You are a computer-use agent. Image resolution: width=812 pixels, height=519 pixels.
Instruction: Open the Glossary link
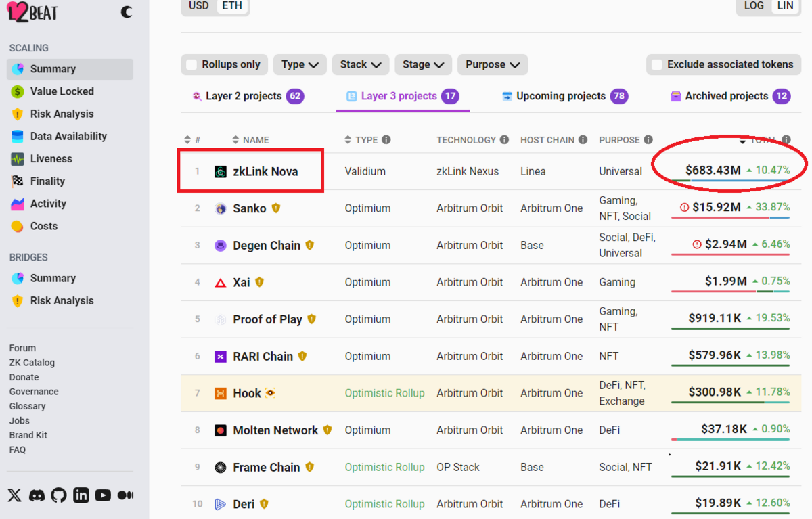point(27,406)
